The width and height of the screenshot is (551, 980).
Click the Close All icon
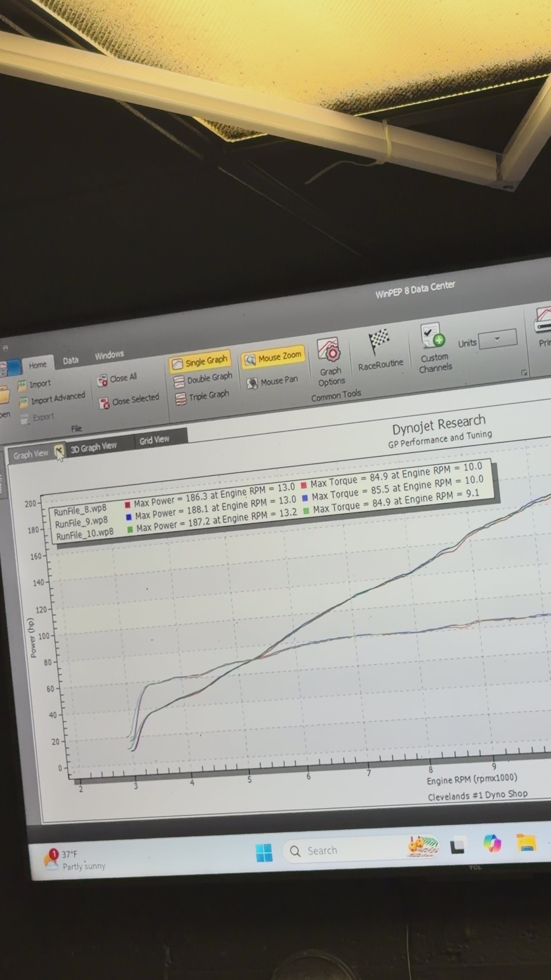pyautogui.click(x=102, y=380)
